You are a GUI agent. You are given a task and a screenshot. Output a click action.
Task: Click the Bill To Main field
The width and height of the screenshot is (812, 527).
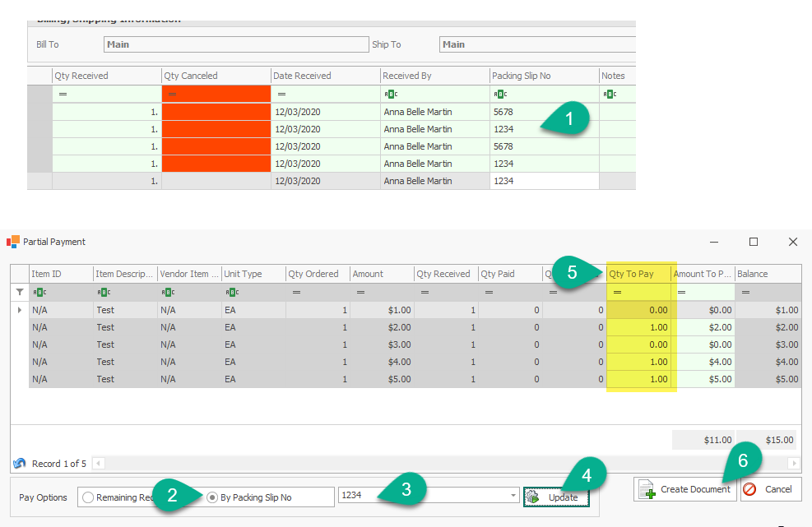(x=235, y=44)
